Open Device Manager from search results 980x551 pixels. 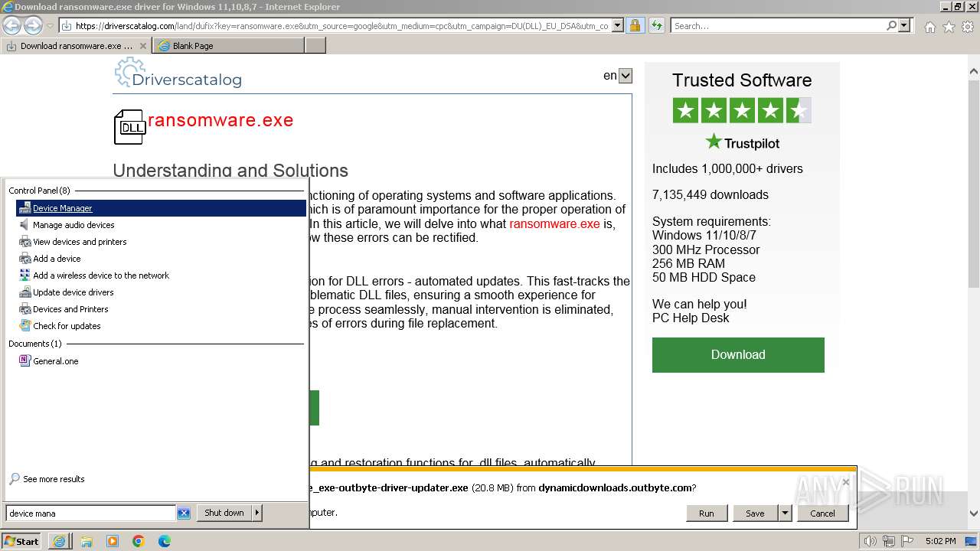(x=161, y=208)
